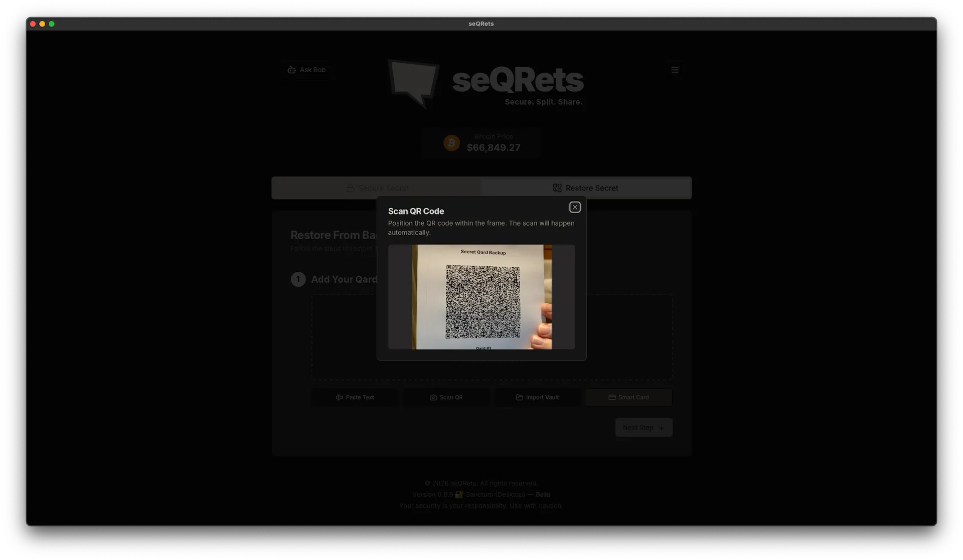Screen dimensions: 963x560
Task: Close the Scan QR Code dialog
Action: click(x=575, y=207)
